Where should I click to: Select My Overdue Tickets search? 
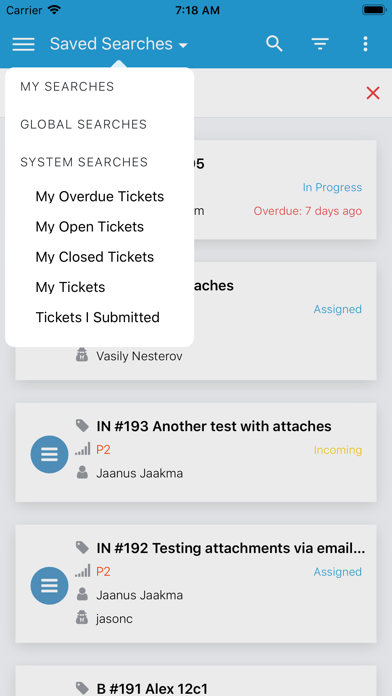pyautogui.click(x=100, y=197)
